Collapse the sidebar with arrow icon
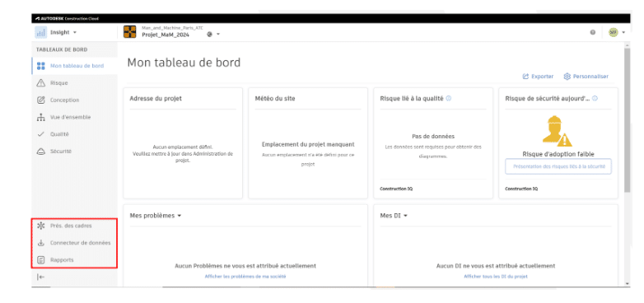Screen dimensions: 644x303 point(40,277)
